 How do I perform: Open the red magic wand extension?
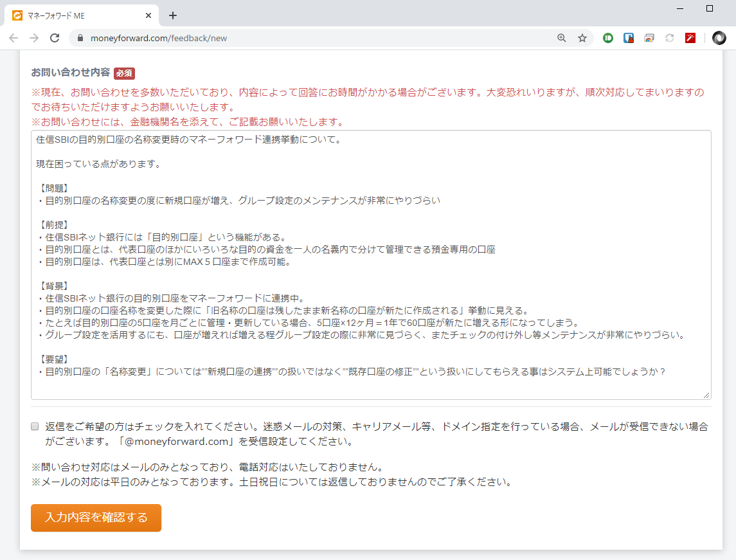[x=690, y=38]
